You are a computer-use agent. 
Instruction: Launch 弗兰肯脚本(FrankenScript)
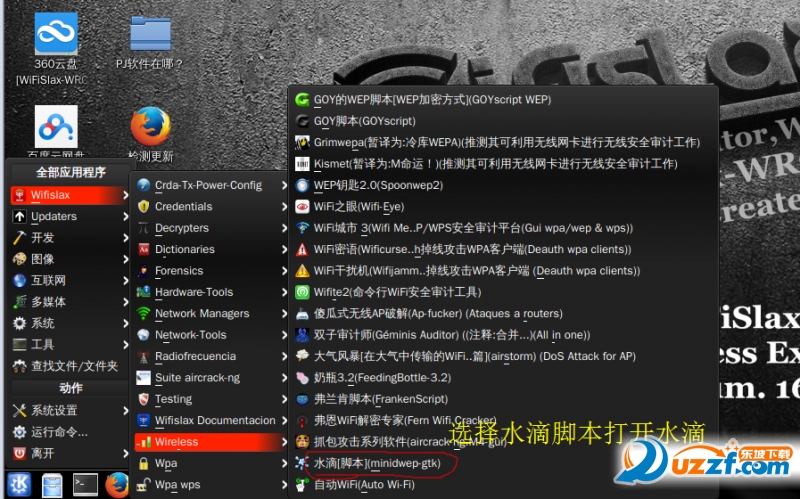pyautogui.click(x=503, y=399)
